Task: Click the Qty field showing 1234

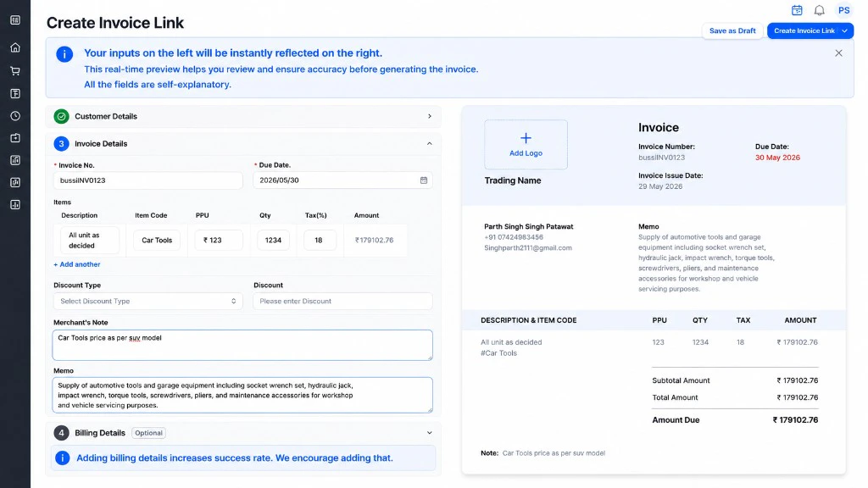Action: click(x=273, y=240)
